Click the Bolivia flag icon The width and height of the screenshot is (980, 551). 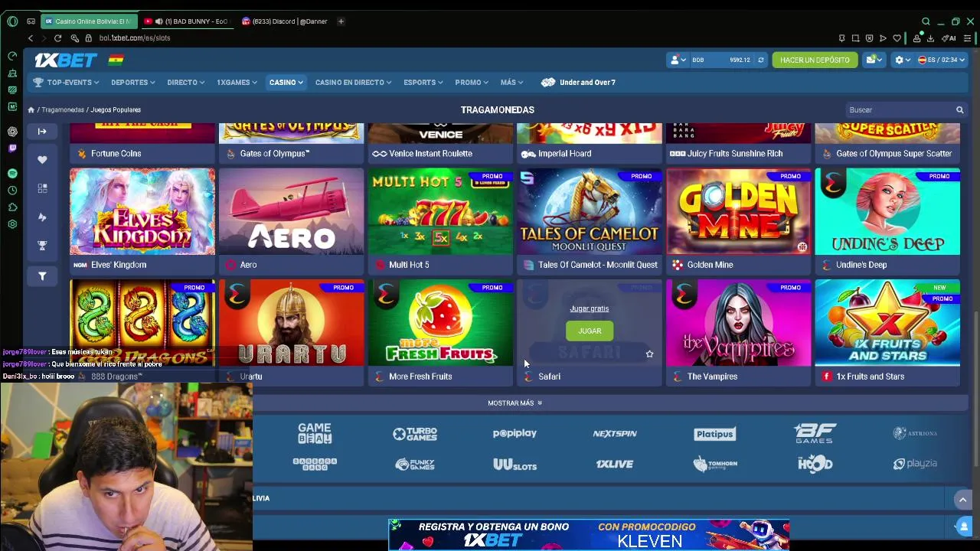pos(116,60)
